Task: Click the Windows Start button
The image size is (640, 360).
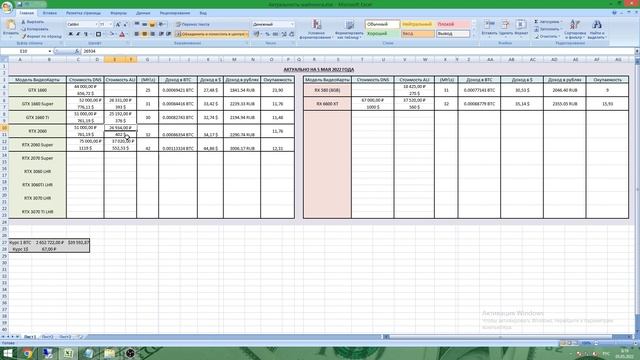Action: (7, 353)
